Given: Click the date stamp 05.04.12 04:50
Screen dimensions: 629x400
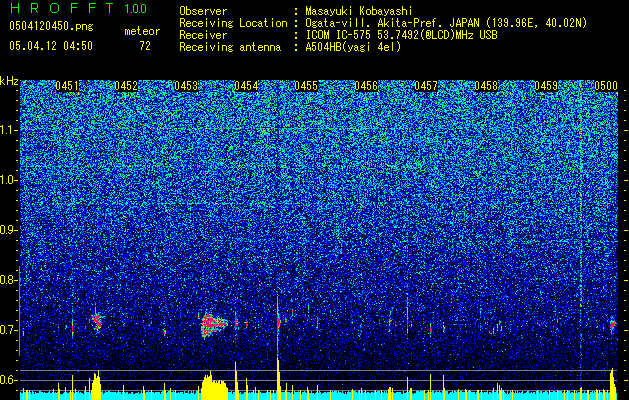Looking at the screenshot, I should tap(51, 46).
